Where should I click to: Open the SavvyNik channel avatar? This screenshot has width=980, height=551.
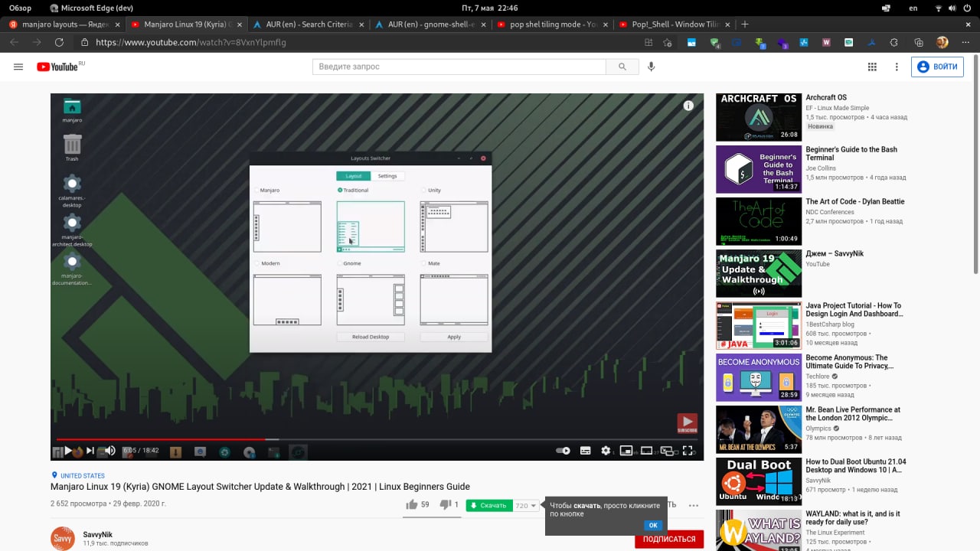63,539
